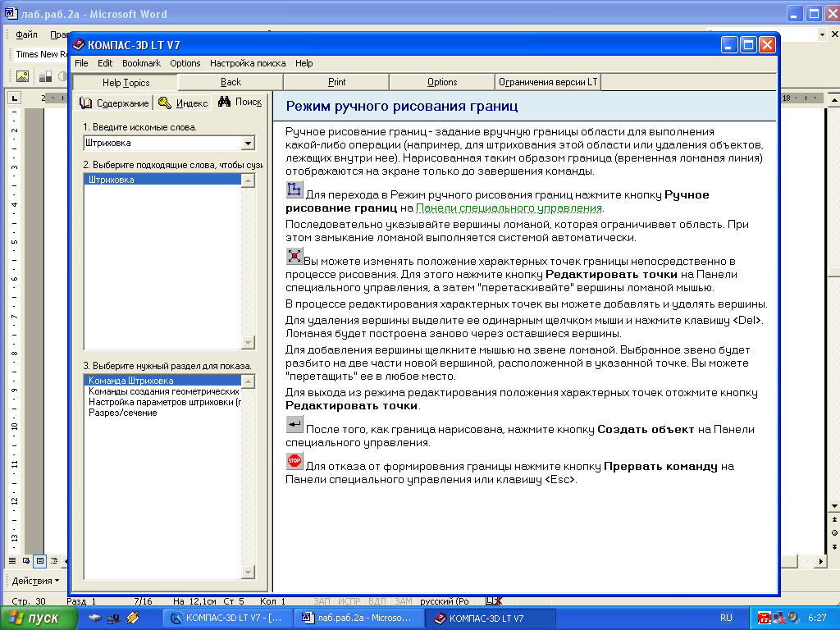Image resolution: width=840 pixels, height=630 pixels.
Task: Click Word's vertical scrollbar up arrow
Action: coord(834,99)
